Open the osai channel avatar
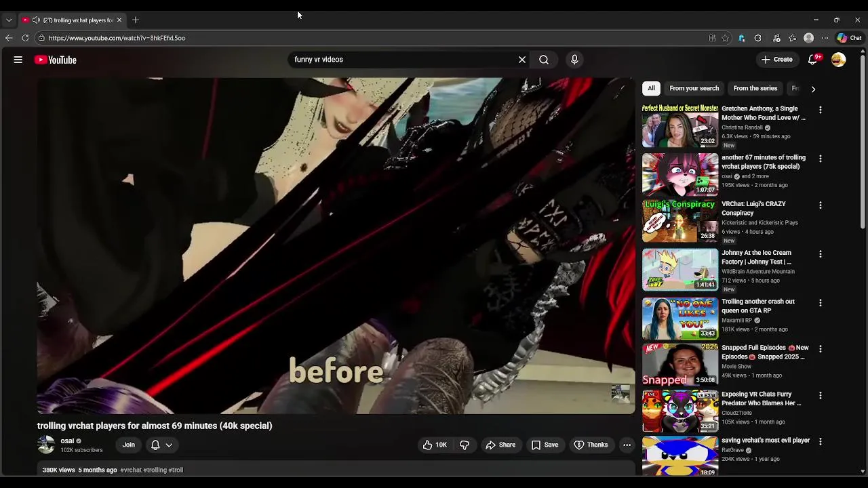868x488 pixels. coord(46,445)
